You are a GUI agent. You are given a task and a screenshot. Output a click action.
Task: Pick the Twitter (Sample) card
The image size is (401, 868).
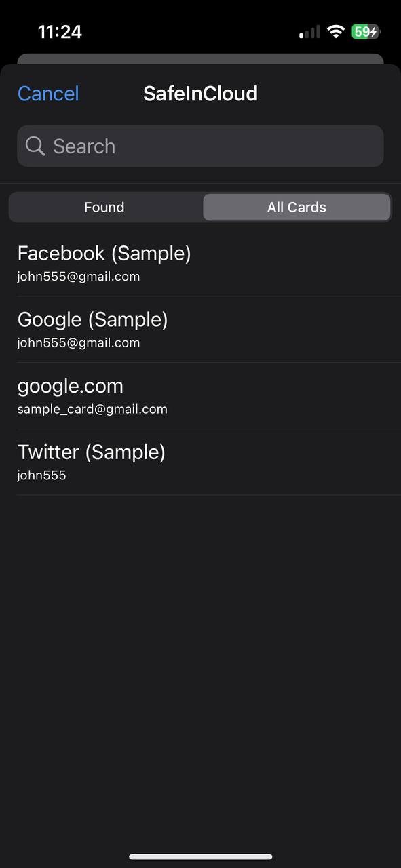pyautogui.click(x=200, y=462)
